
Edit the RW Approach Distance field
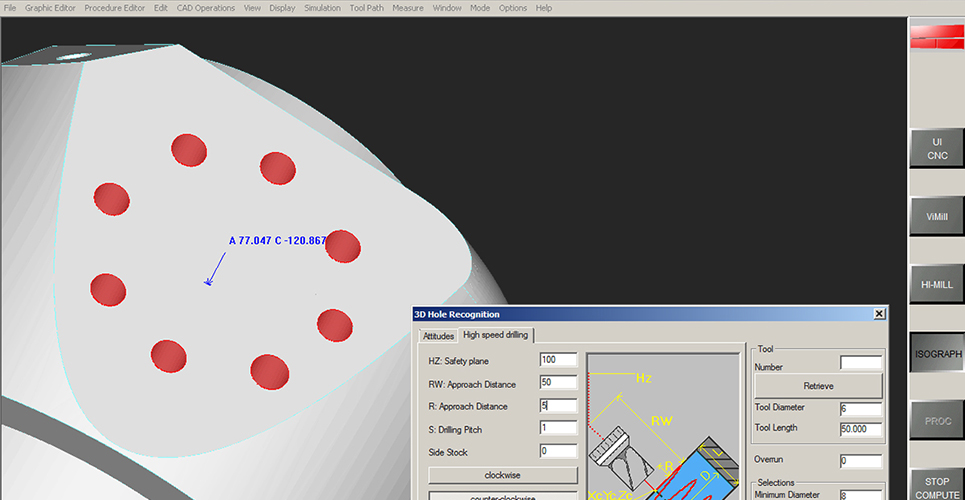point(558,382)
